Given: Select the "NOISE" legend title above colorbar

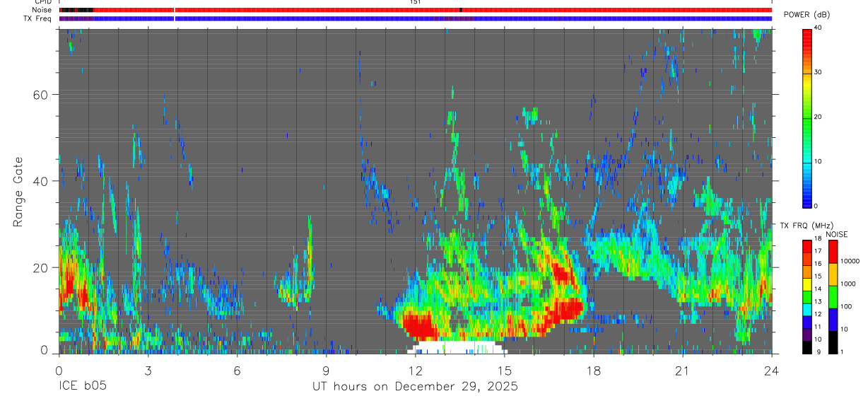Looking at the screenshot, I should [837, 234].
